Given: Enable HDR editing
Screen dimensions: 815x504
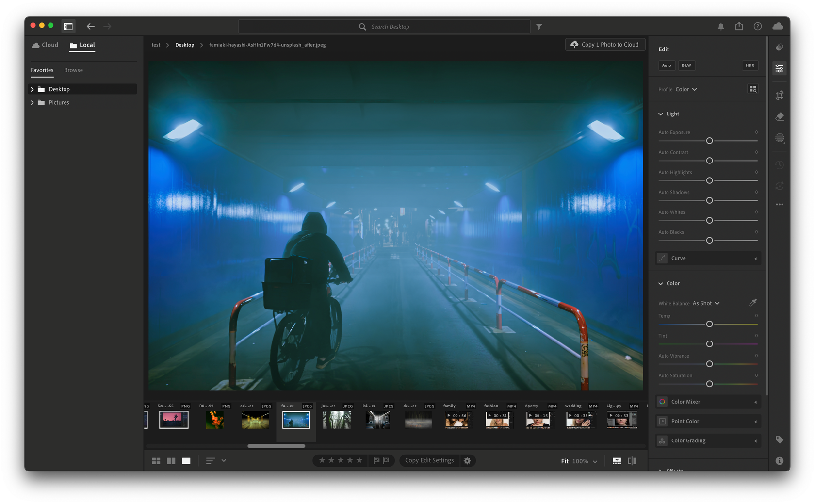Looking at the screenshot, I should (x=750, y=65).
